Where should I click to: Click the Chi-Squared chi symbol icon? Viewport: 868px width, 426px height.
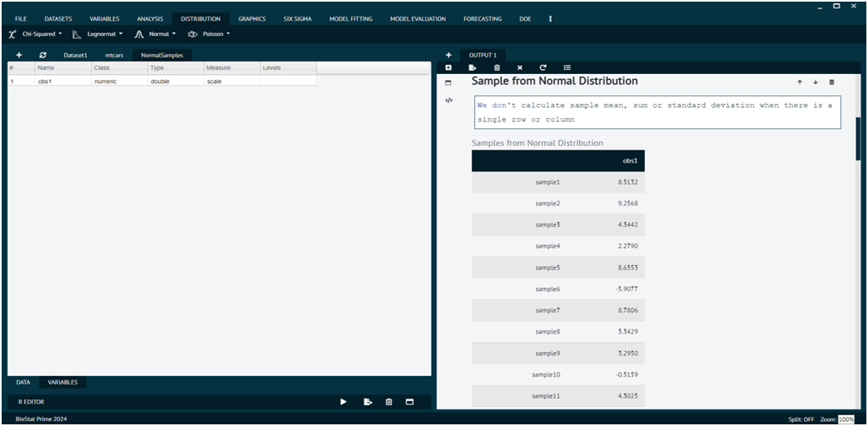[12, 34]
